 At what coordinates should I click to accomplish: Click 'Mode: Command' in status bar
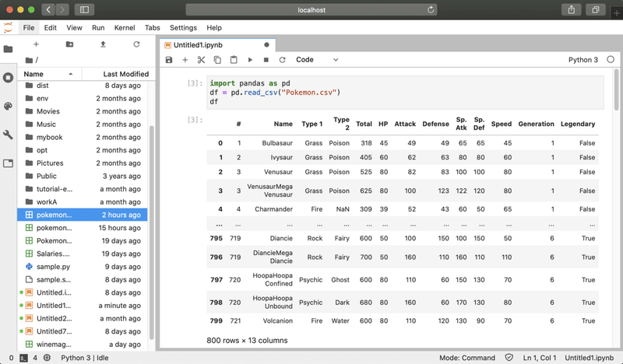(x=467, y=358)
